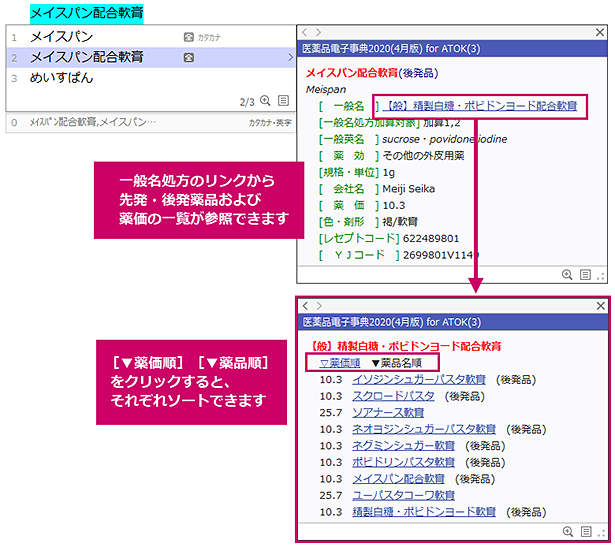Open メイスパン配合軟膏 link in list
Viewport: 615px width, 547px height.
398,479
